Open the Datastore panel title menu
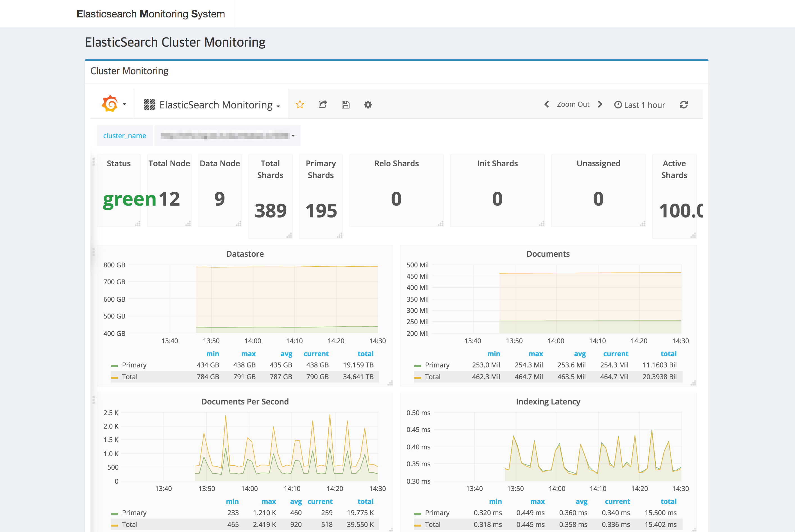The image size is (795, 532). pyautogui.click(x=245, y=254)
